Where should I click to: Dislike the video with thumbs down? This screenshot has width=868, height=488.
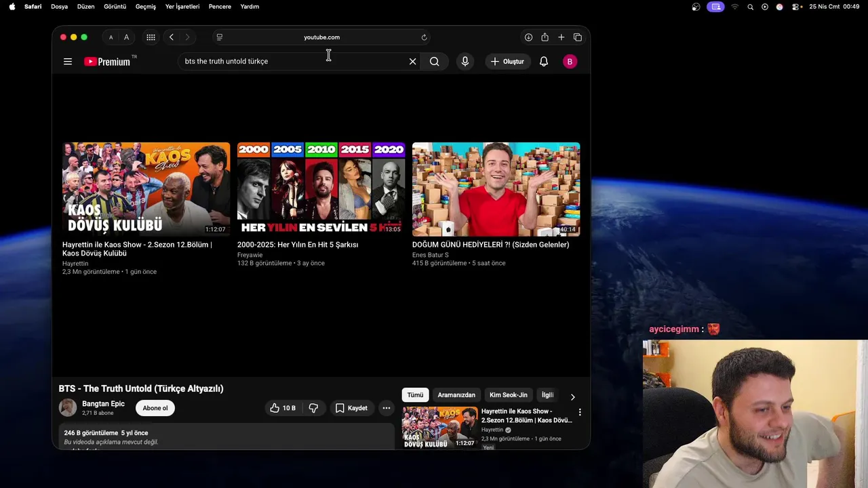pos(313,408)
